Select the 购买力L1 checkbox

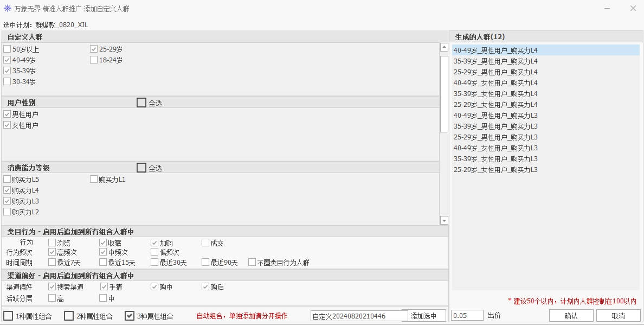pyautogui.click(x=94, y=179)
